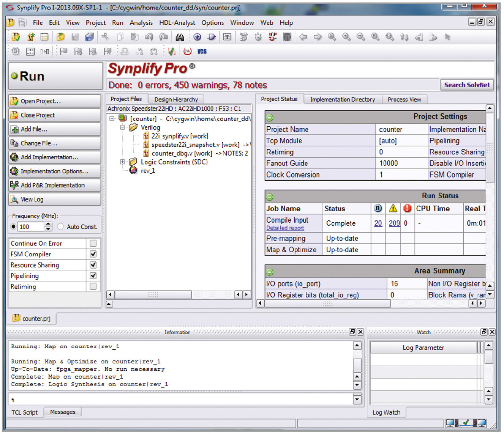Click the TCL command input field
Screen dimensions: 504x434
tap(181, 399)
